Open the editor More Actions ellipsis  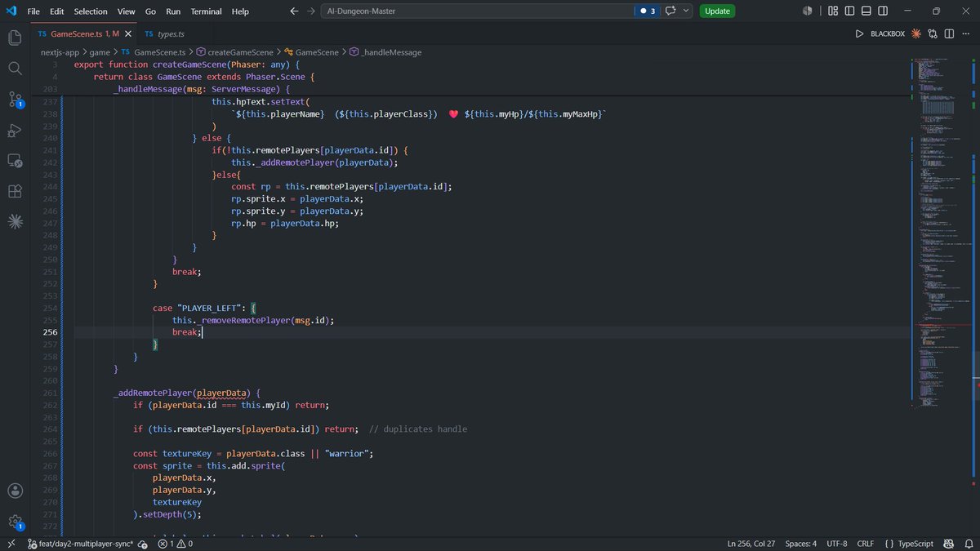pyautogui.click(x=966, y=34)
